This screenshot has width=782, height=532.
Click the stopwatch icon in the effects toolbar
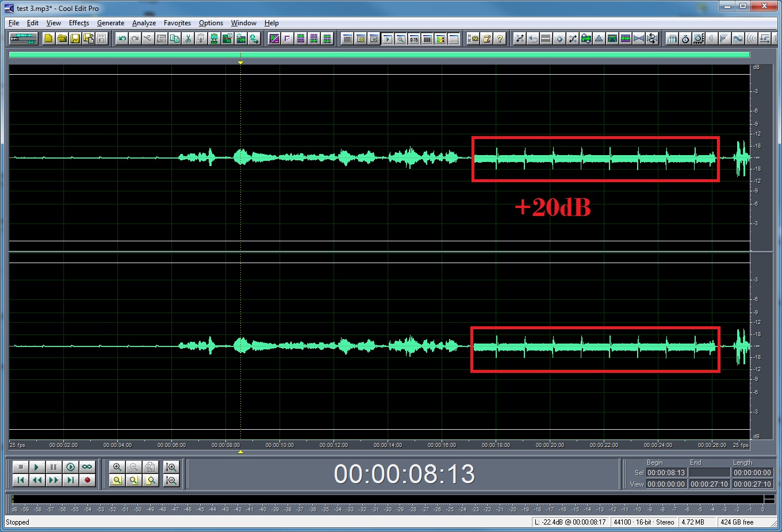[x=685, y=38]
